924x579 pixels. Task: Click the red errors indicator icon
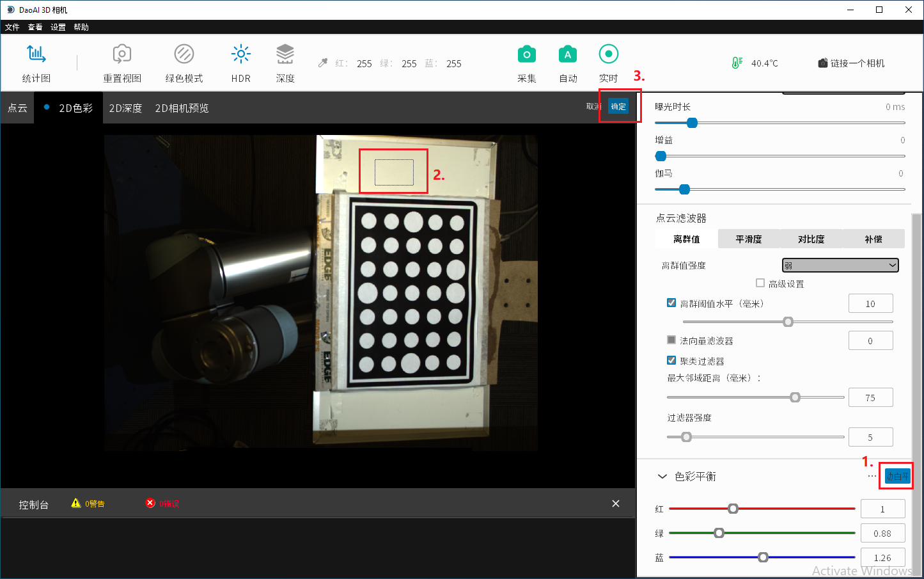click(x=150, y=503)
